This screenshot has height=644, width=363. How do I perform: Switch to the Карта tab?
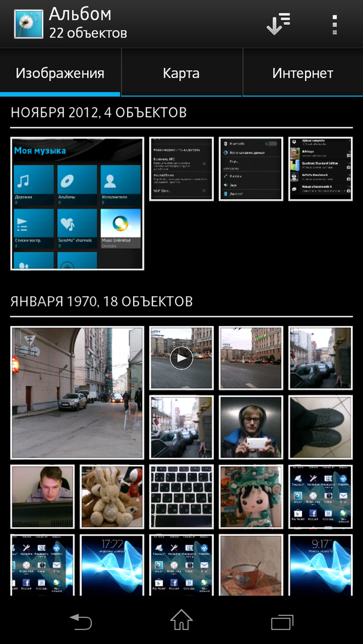[x=181, y=73]
